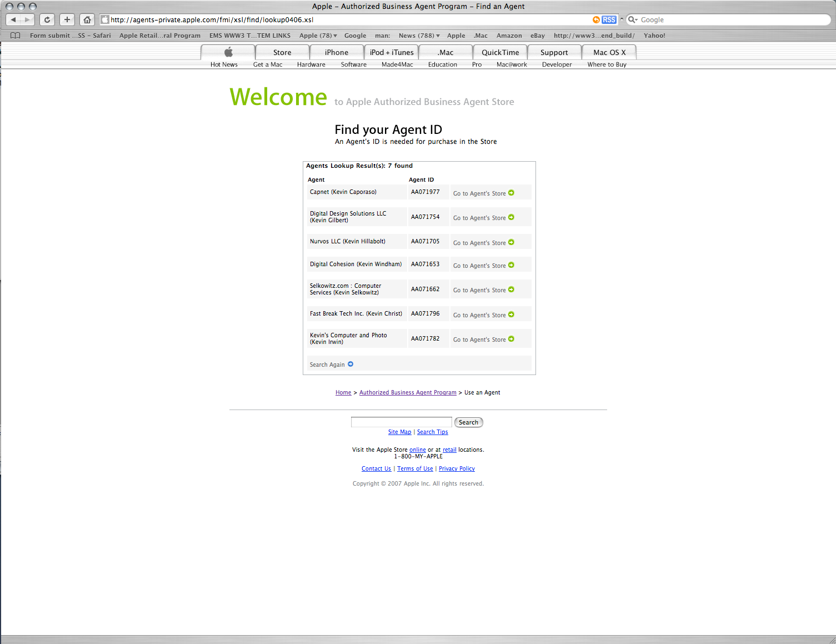The image size is (836, 644).
Task: Open the EMS WWW3 T...TEM LINKS bookmark
Action: 249,36
